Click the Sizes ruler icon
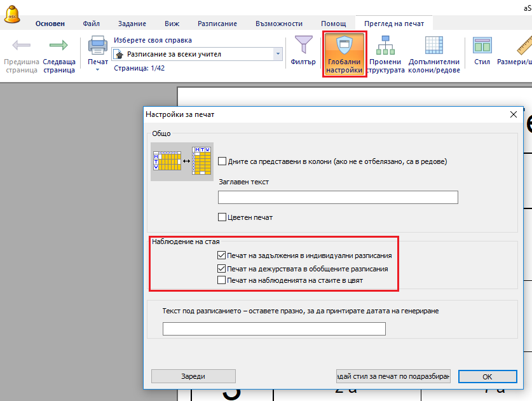This screenshot has width=532, height=401. tap(522, 46)
